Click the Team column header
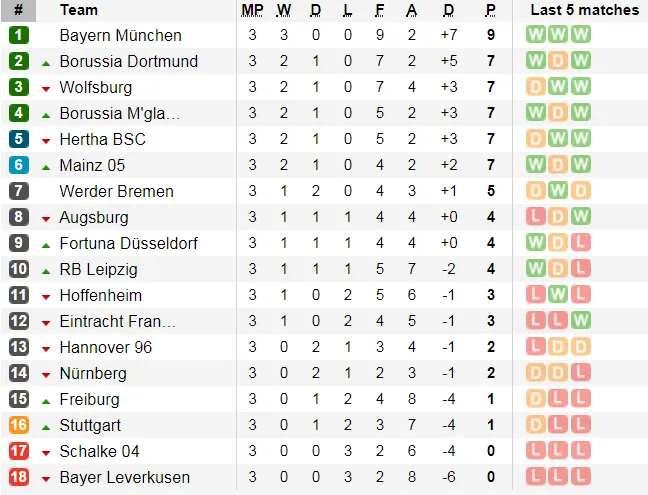Screen dimensions: 648x495 tap(79, 10)
